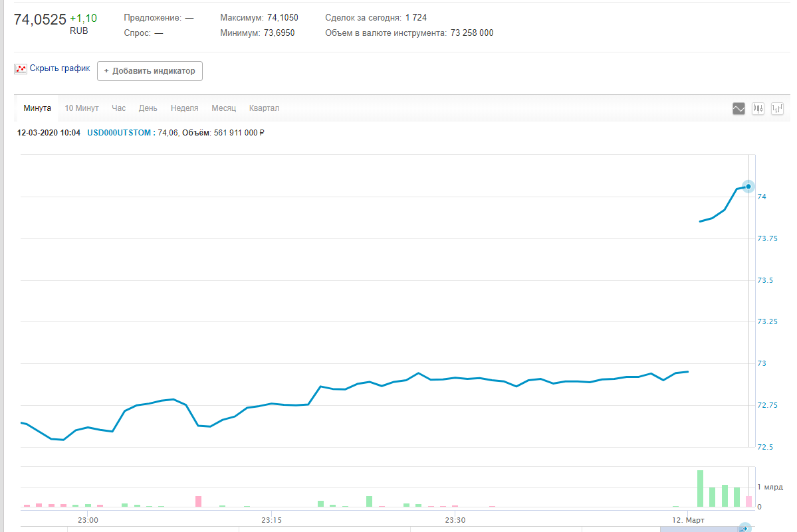Click the 73.5 price axis label
Image resolution: width=797 pixels, height=532 pixels.
(765, 280)
